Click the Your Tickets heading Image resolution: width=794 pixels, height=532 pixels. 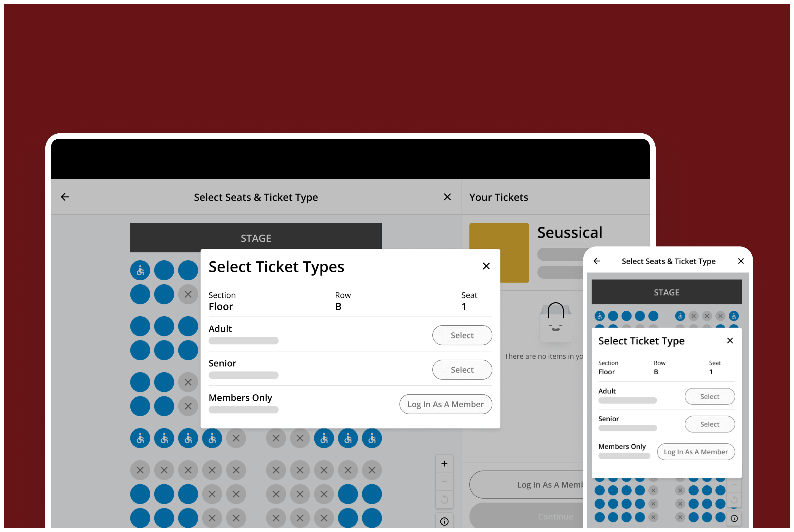tap(499, 197)
